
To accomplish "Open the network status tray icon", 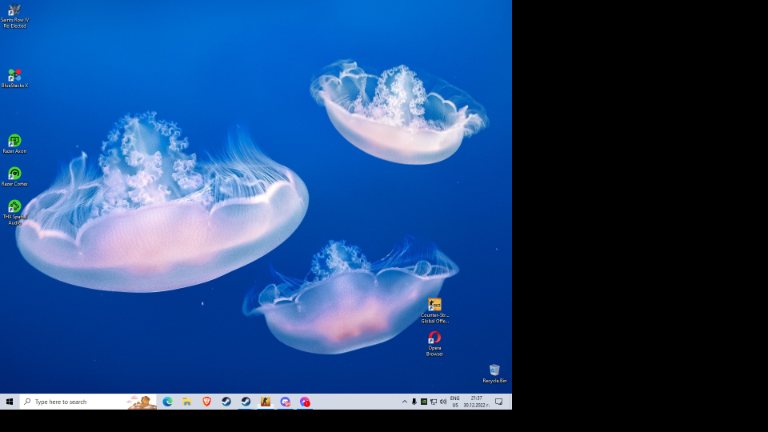I will click(x=433, y=401).
